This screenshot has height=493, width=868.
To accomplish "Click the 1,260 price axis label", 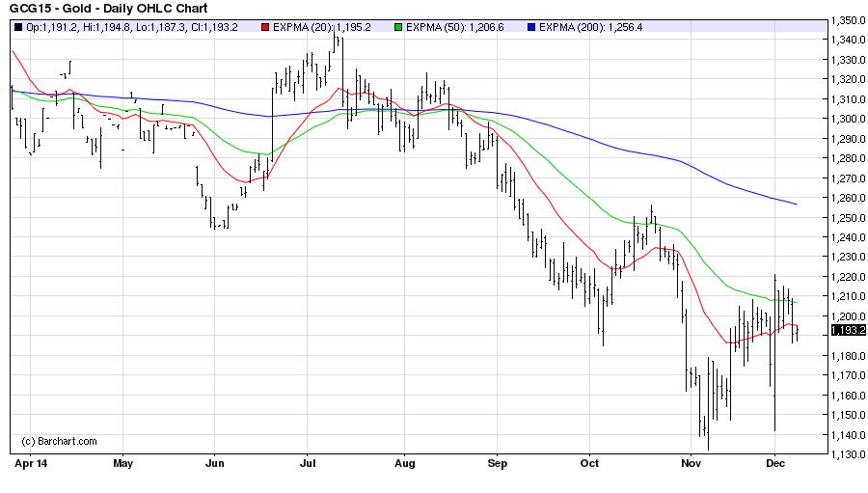I will 847,198.
